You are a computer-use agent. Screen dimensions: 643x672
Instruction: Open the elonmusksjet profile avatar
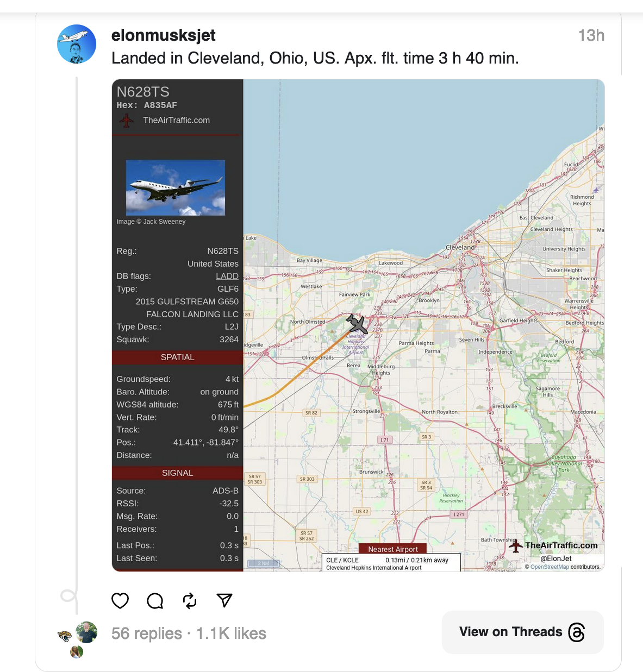[x=77, y=44]
